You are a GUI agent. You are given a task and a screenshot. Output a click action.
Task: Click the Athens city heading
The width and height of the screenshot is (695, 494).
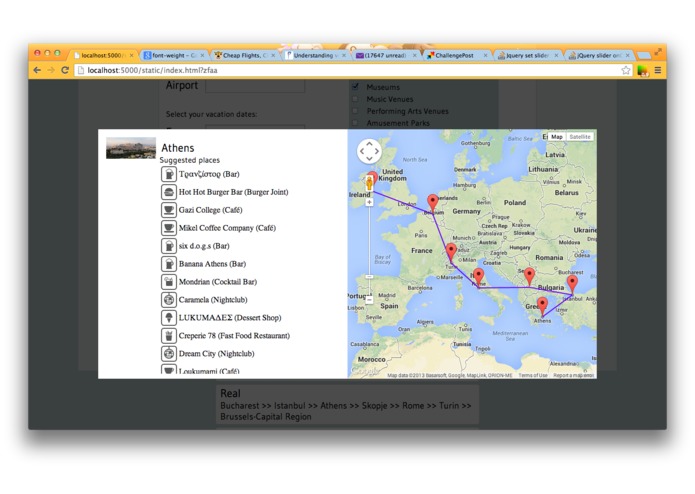tap(178, 148)
